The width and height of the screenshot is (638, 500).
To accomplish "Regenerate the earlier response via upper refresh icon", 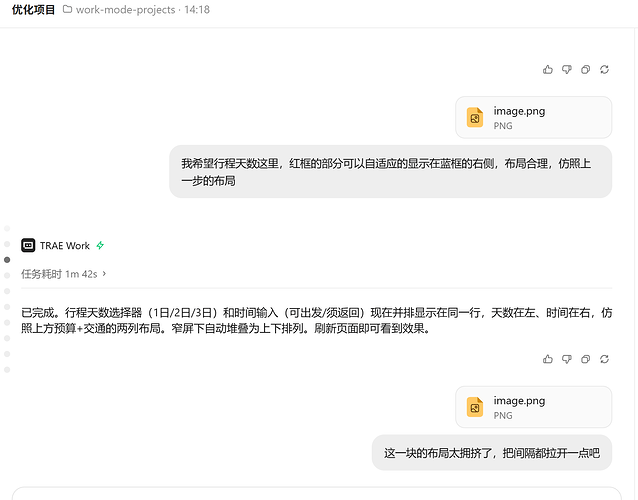I will [604, 70].
